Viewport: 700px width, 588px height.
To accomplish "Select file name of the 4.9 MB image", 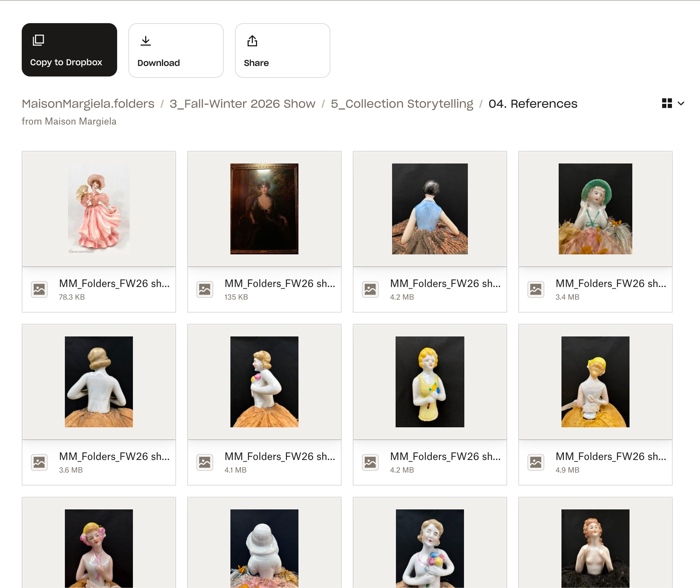I will (611, 456).
